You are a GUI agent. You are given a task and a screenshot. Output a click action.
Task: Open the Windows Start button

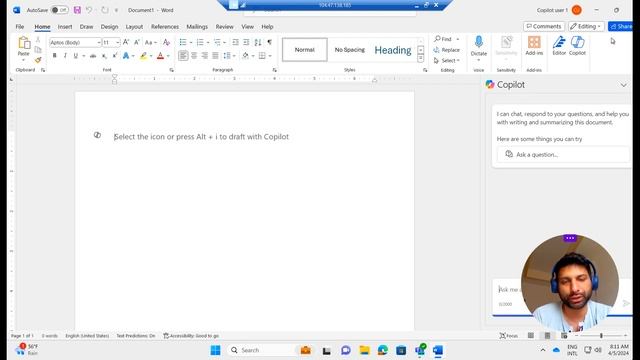click(x=215, y=350)
